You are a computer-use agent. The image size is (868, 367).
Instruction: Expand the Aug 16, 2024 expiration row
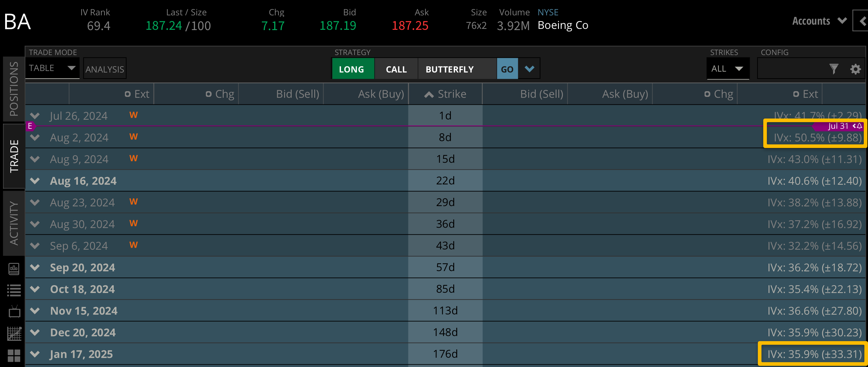pyautogui.click(x=35, y=181)
